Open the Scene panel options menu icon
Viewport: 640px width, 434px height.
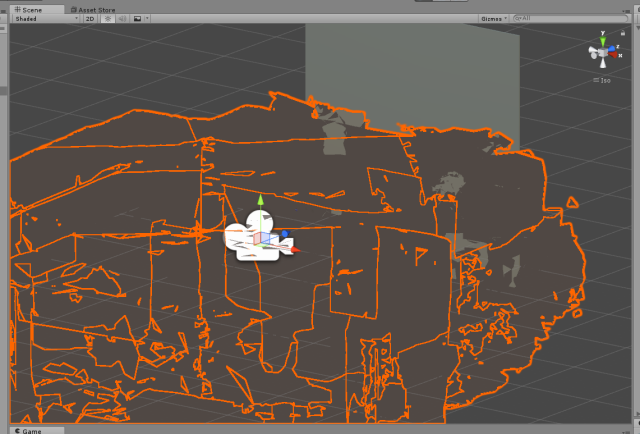point(627,11)
